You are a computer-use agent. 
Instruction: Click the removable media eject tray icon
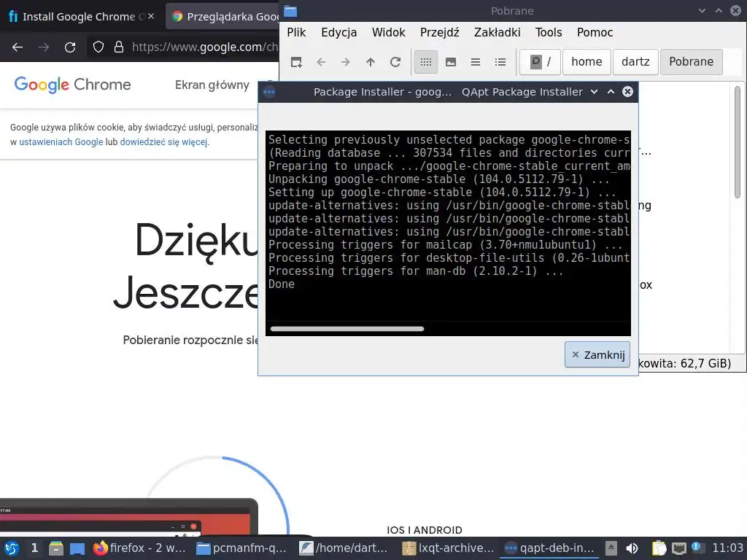tap(611, 548)
